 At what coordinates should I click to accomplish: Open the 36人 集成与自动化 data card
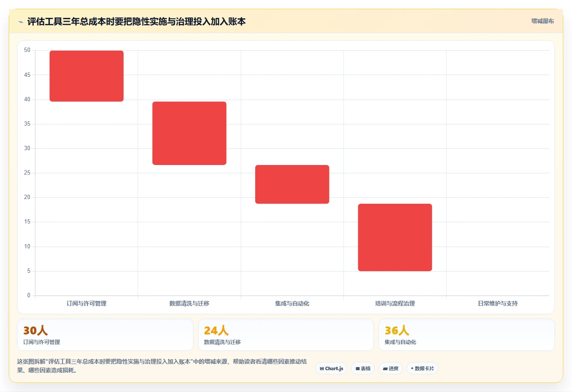click(x=467, y=335)
